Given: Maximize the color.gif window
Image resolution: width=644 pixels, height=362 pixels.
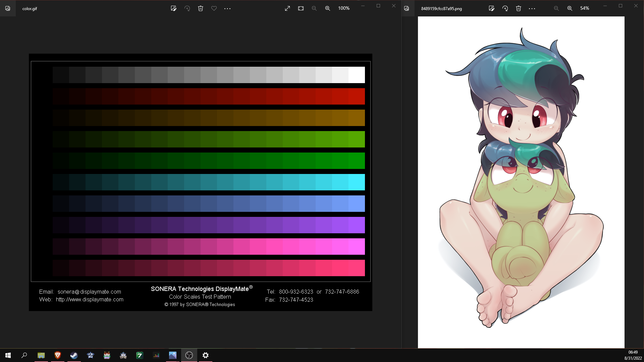Looking at the screenshot, I should [378, 6].
